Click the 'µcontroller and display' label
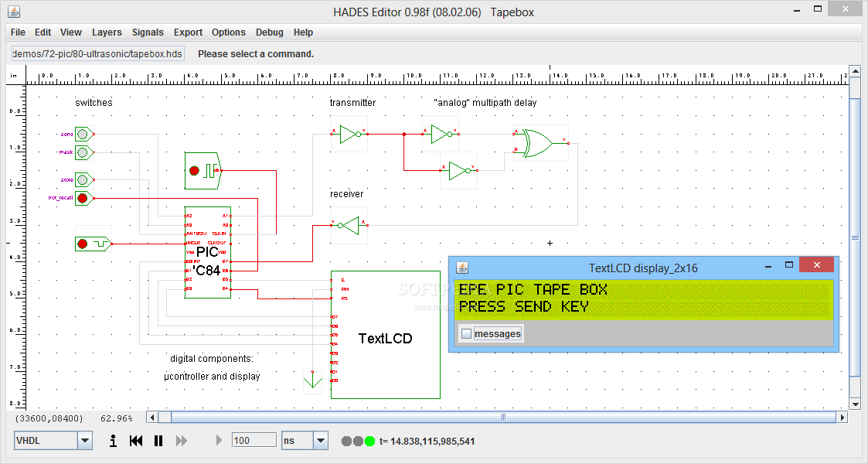Viewport: 868px width, 464px height. pyautogui.click(x=212, y=377)
